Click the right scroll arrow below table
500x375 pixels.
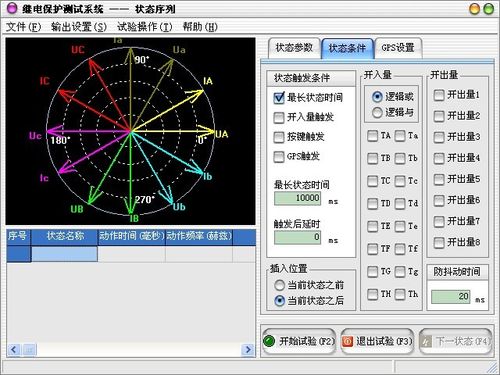pos(248,350)
